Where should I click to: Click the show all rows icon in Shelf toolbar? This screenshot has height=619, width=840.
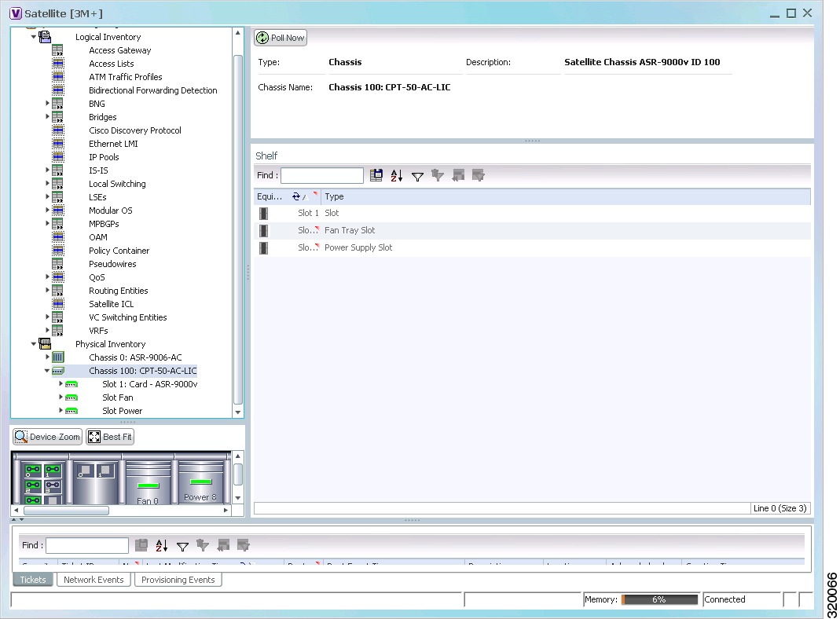[458, 175]
